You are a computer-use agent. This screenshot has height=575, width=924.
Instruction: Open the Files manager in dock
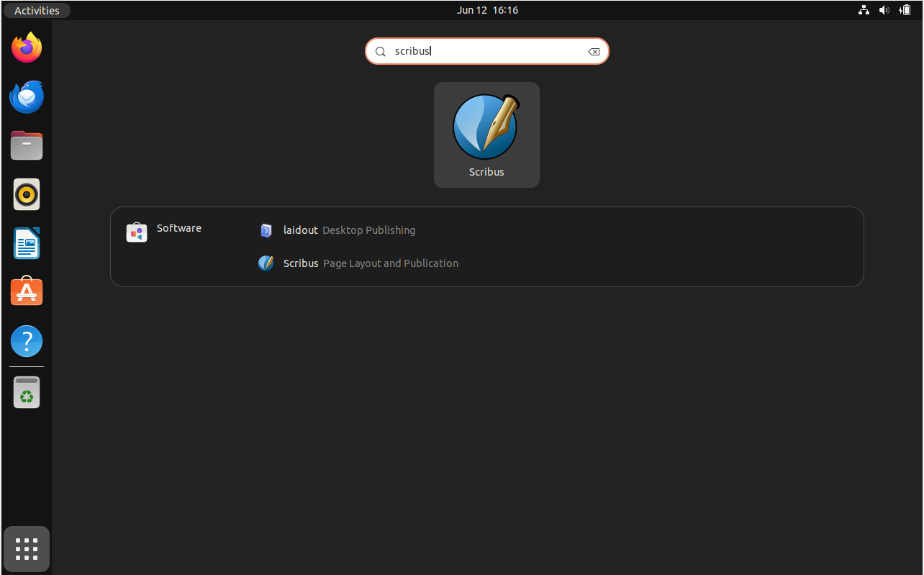point(27,145)
